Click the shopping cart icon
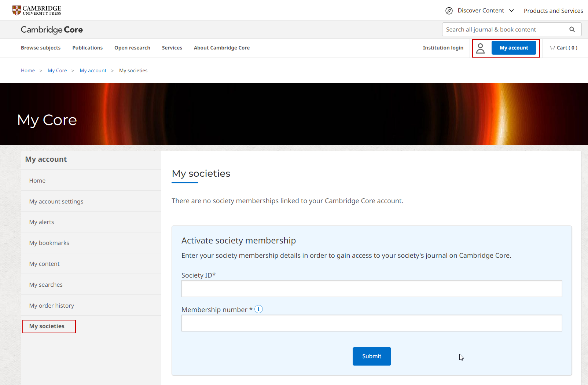The image size is (588, 385). tap(552, 48)
